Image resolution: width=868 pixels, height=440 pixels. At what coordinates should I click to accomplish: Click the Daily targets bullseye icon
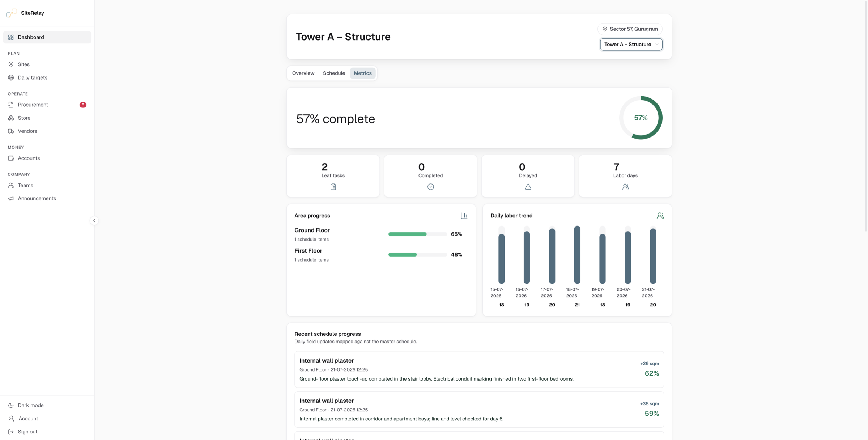pyautogui.click(x=11, y=77)
